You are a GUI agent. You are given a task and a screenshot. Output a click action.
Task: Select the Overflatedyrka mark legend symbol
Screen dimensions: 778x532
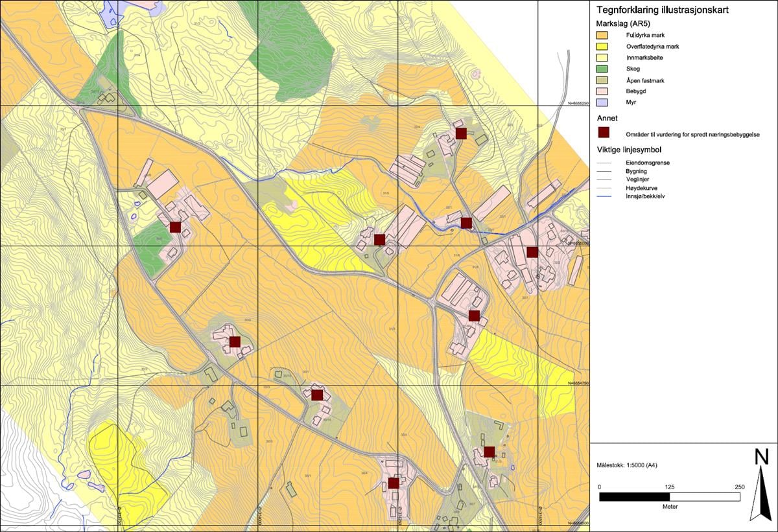click(602, 46)
